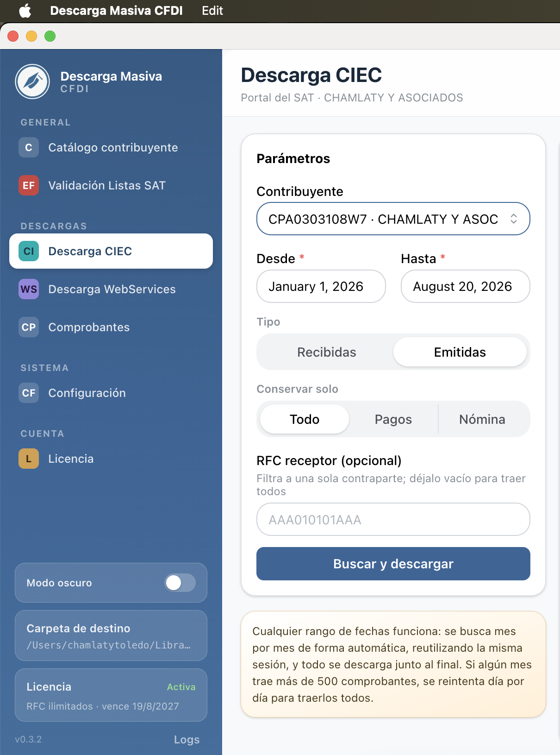Select Recibidas type option

326,352
